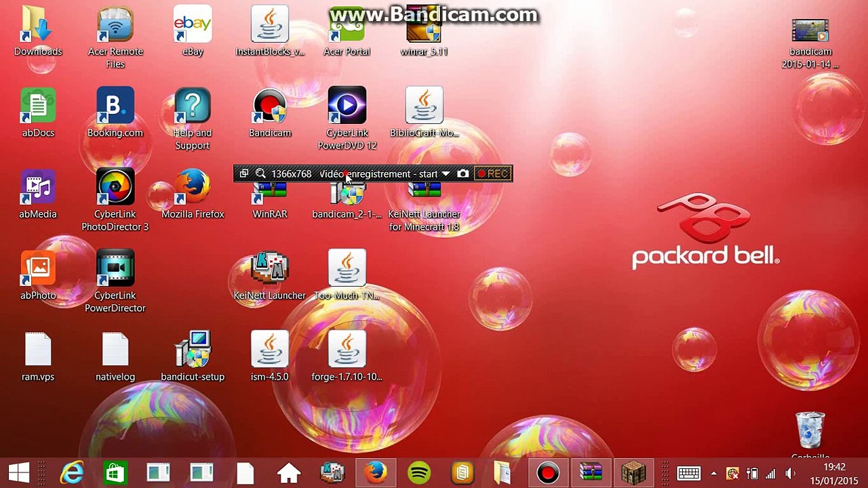868x488 pixels.
Task: Open Windows Store from the taskbar
Action: pyautogui.click(x=115, y=473)
